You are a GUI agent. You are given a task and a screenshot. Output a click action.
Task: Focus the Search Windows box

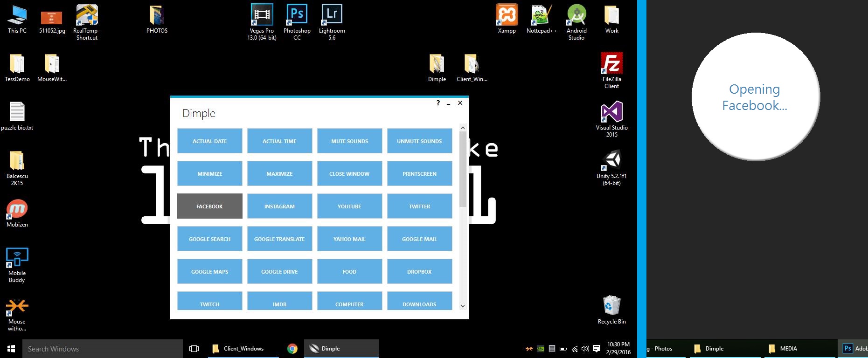(x=103, y=349)
